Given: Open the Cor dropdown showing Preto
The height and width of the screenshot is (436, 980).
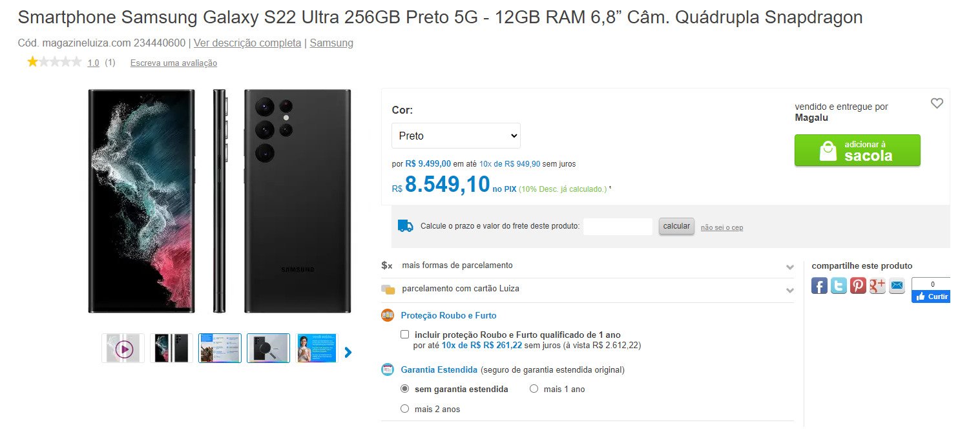Looking at the screenshot, I should (456, 136).
